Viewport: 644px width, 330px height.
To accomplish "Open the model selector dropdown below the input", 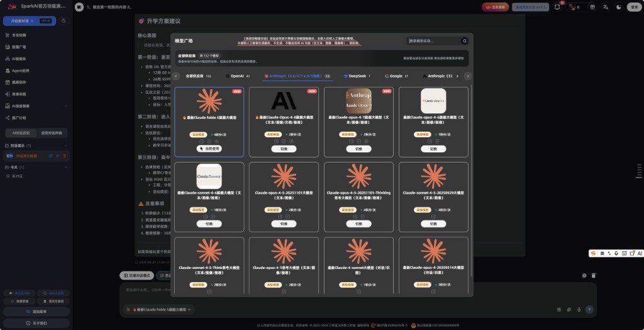I will [x=158, y=309].
